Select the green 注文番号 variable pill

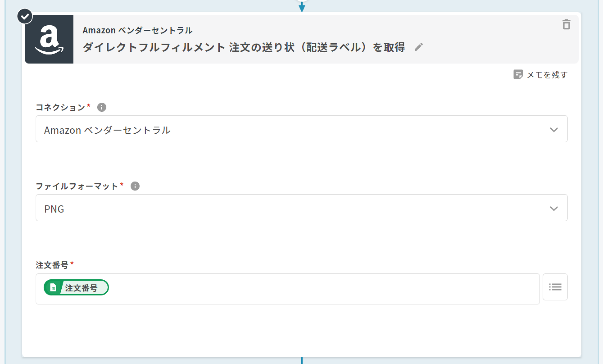tap(81, 288)
